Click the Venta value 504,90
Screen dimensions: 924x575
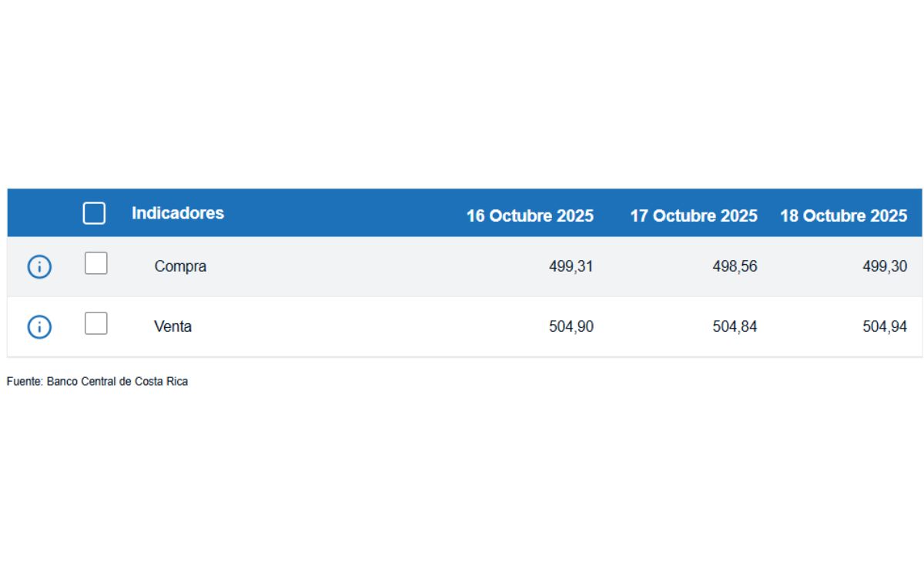pyautogui.click(x=571, y=326)
